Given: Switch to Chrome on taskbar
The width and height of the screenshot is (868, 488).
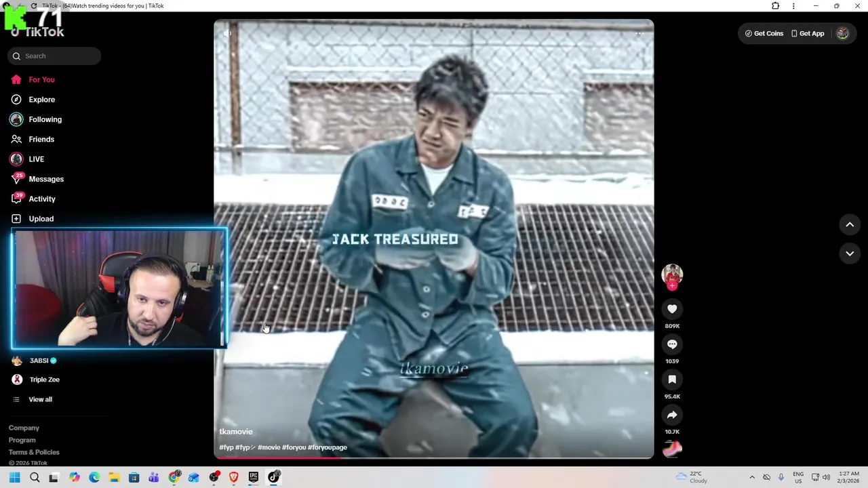Looking at the screenshot, I should [x=174, y=477].
